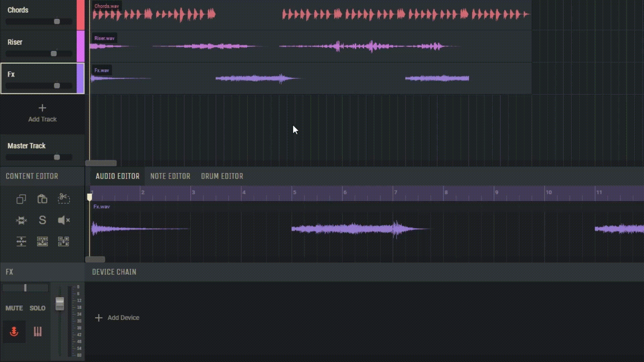
Task: Click the fit content horizontally icon
Action: pyautogui.click(x=43, y=241)
